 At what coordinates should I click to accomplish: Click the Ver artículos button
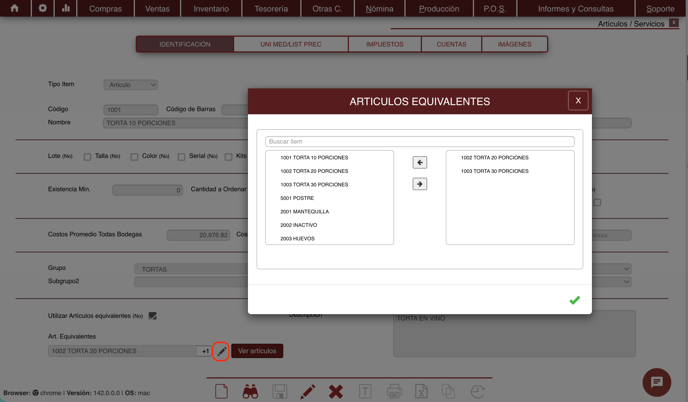[x=257, y=351]
